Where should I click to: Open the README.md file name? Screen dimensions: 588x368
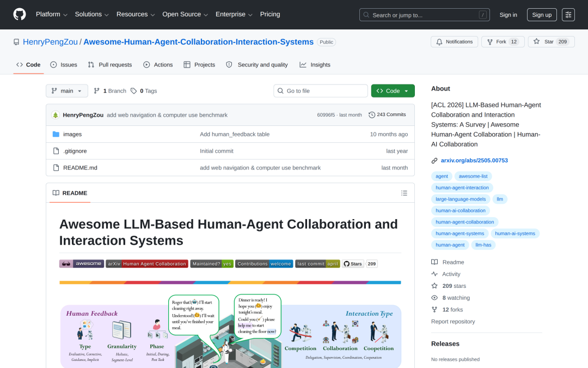(80, 168)
